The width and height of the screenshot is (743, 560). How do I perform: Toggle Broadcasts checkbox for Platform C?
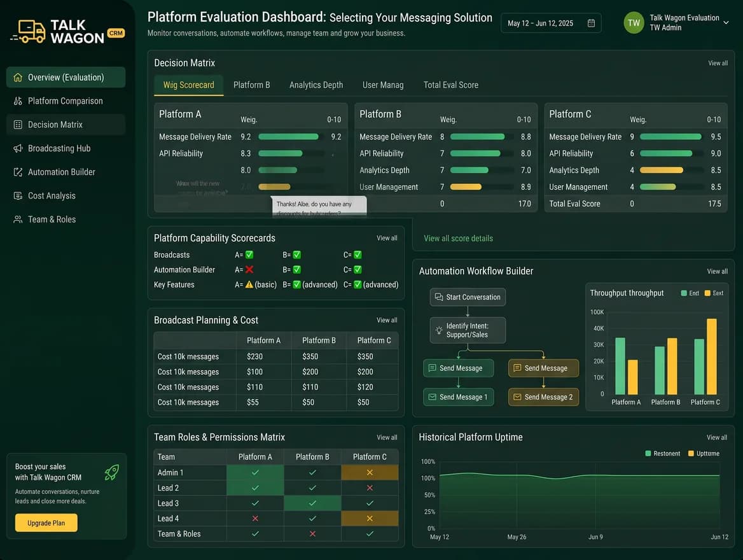click(358, 255)
